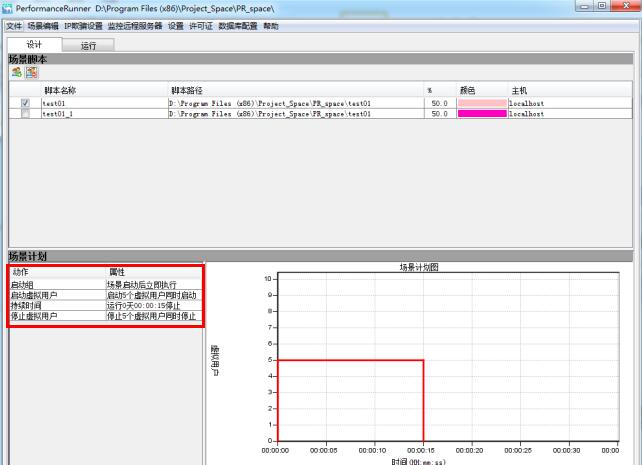Click the magenta color swatch for test01_1
The image size is (642, 465).
click(482, 114)
